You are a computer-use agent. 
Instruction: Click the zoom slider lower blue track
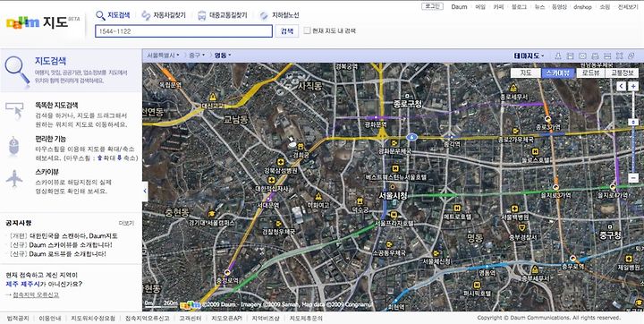[633, 149]
